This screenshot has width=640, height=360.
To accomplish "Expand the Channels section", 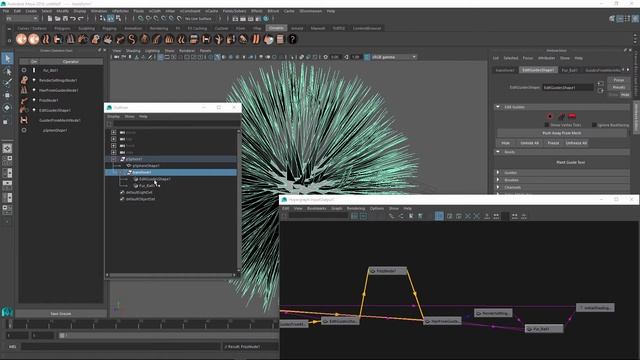I will (498, 187).
